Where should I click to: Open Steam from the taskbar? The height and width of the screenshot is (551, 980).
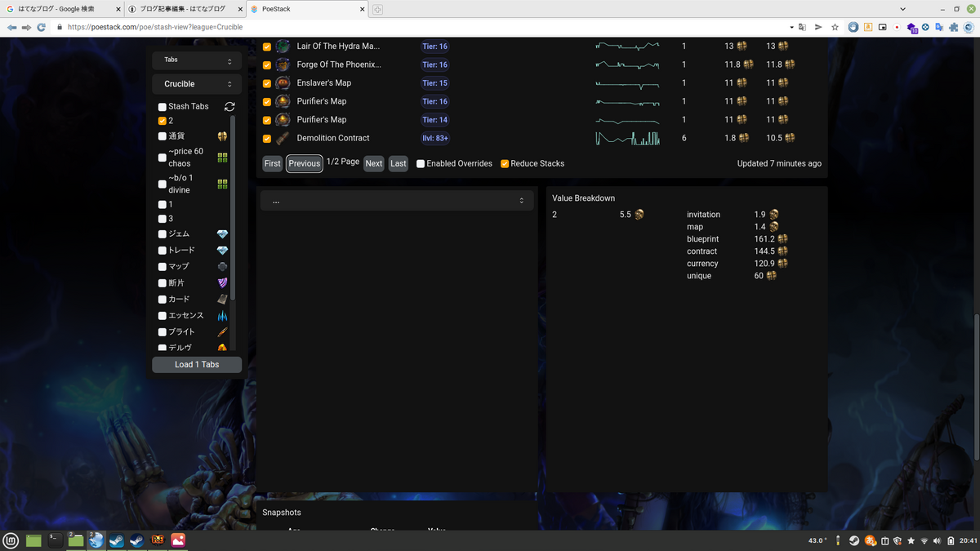click(117, 540)
